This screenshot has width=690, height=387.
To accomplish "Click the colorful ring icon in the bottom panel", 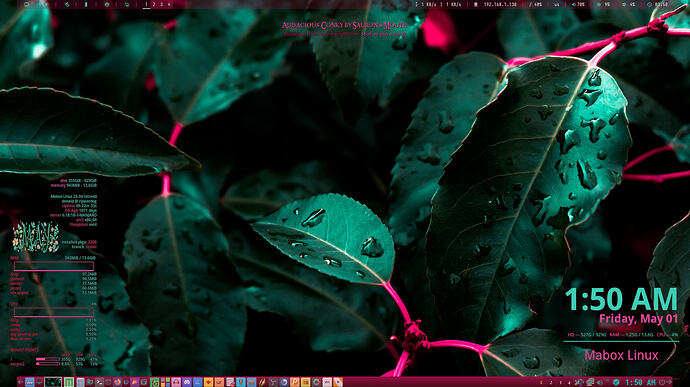I will pos(316,382).
